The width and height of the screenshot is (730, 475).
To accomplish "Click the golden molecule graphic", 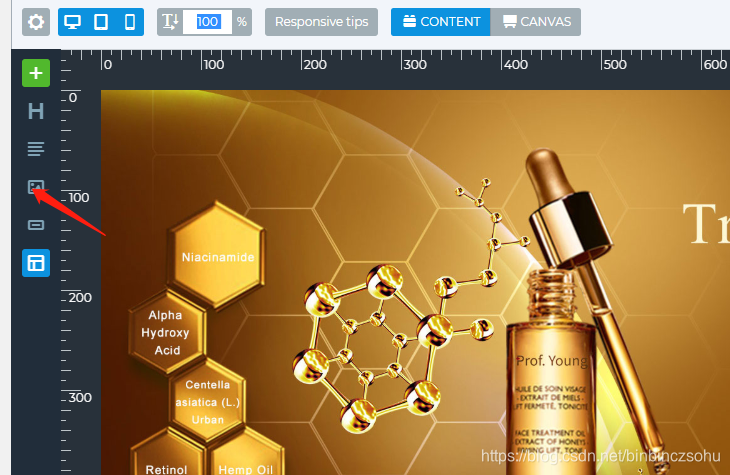I will coord(412,307).
